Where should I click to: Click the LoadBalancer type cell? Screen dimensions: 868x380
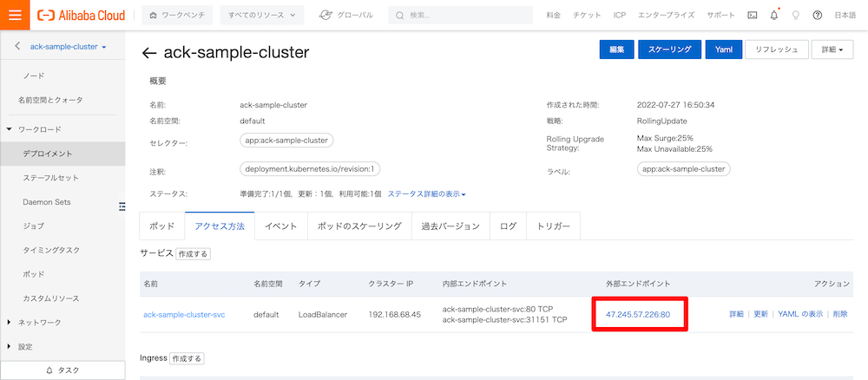coord(323,314)
